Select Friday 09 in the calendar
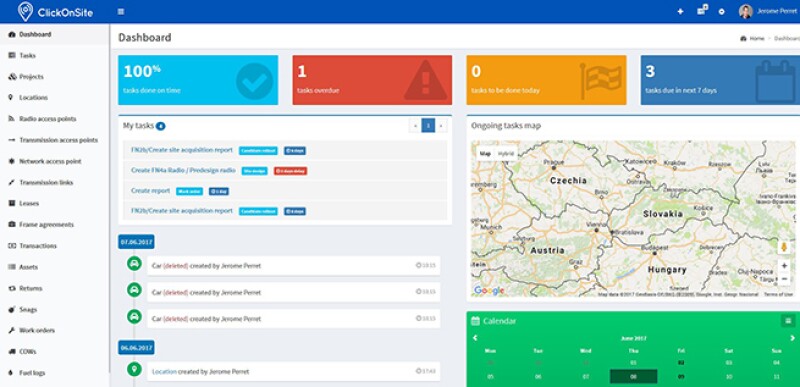Screen dimensions: 800x387 [x=681, y=377]
